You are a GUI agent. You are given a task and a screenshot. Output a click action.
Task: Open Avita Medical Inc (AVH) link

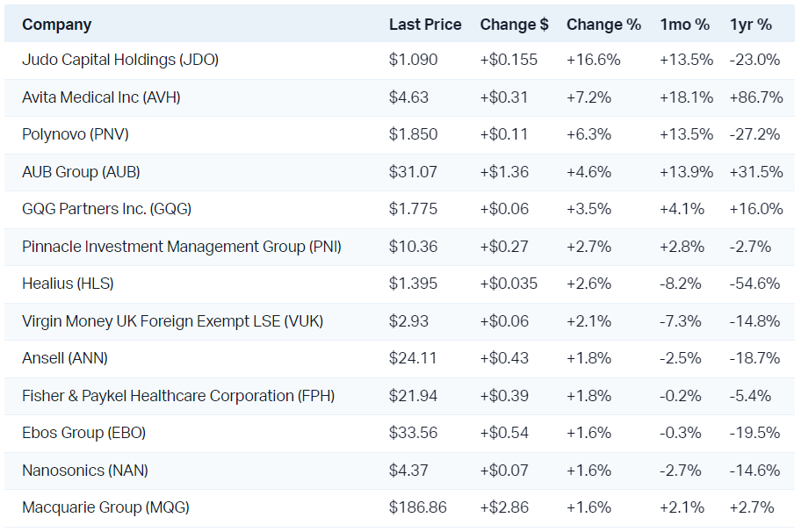[101, 97]
